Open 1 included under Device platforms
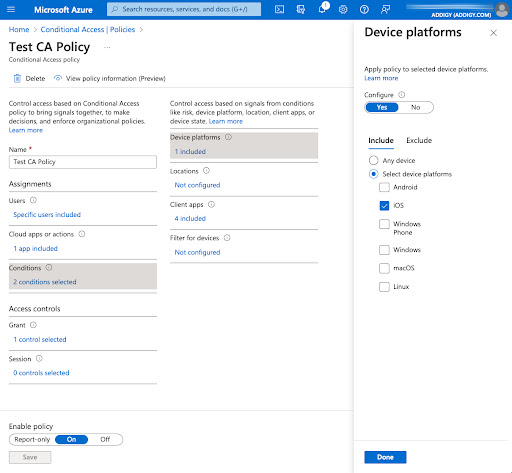This screenshot has width=512, height=473. pyautogui.click(x=190, y=152)
